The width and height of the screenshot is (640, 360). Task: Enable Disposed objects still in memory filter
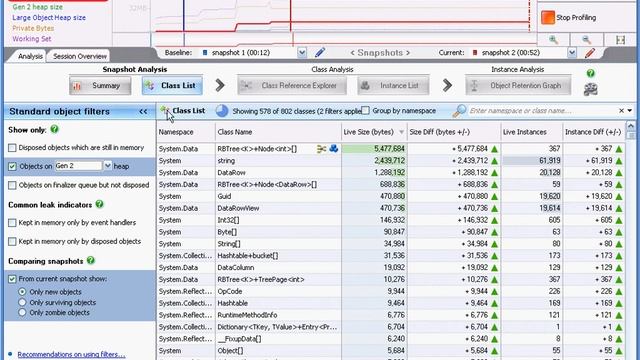click(x=12, y=148)
